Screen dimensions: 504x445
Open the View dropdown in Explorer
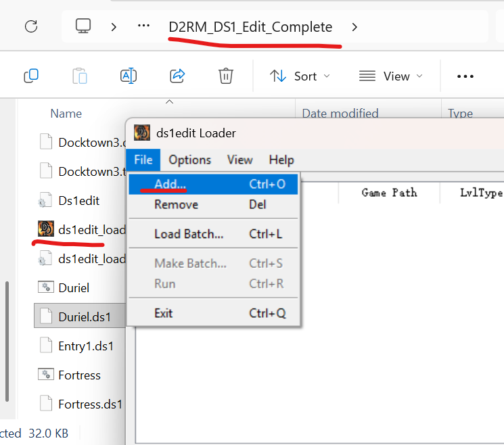pyautogui.click(x=390, y=76)
